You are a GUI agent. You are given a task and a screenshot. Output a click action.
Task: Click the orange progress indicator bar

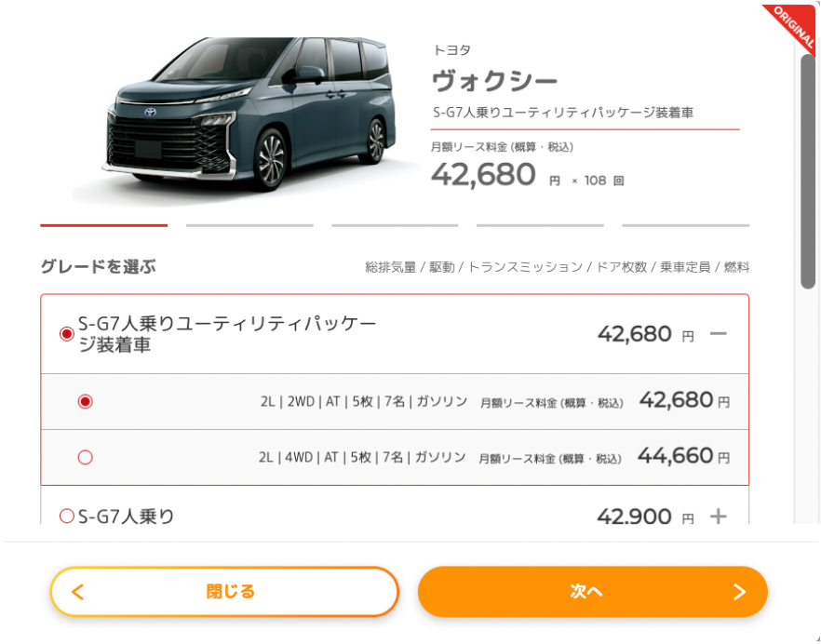[103, 225]
